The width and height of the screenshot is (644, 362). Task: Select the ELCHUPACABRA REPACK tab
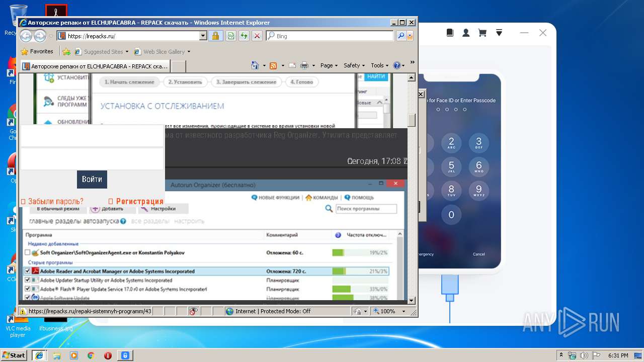tap(95, 66)
